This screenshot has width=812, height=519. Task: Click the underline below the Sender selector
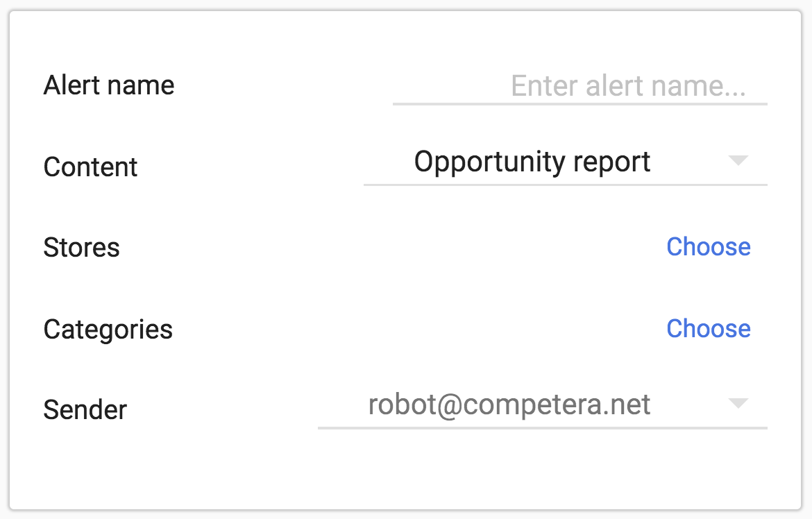[x=542, y=427]
